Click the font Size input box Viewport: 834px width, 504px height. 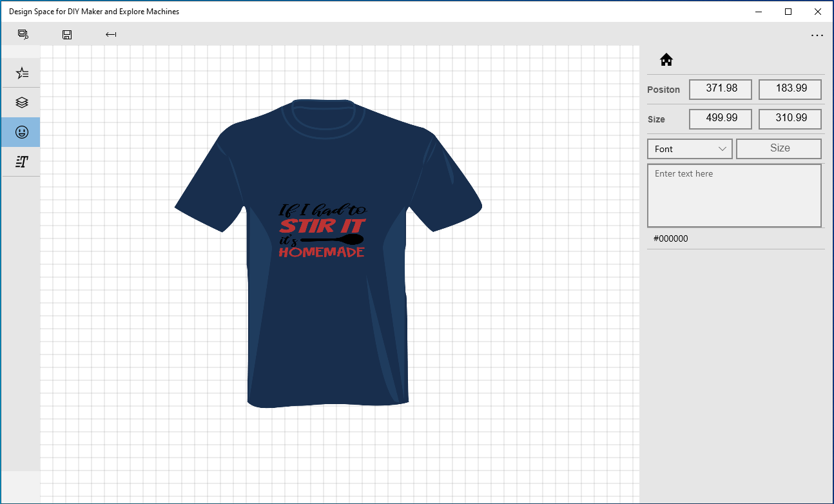[779, 148]
